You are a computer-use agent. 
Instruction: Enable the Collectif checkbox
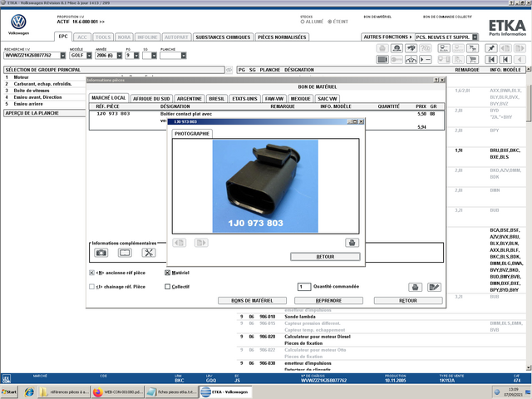[x=167, y=287]
